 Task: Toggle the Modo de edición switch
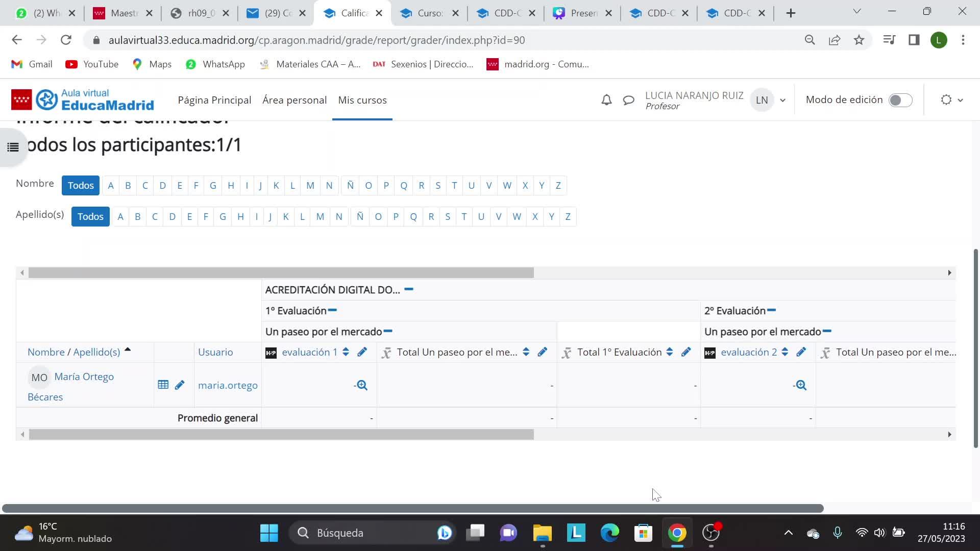[900, 100]
